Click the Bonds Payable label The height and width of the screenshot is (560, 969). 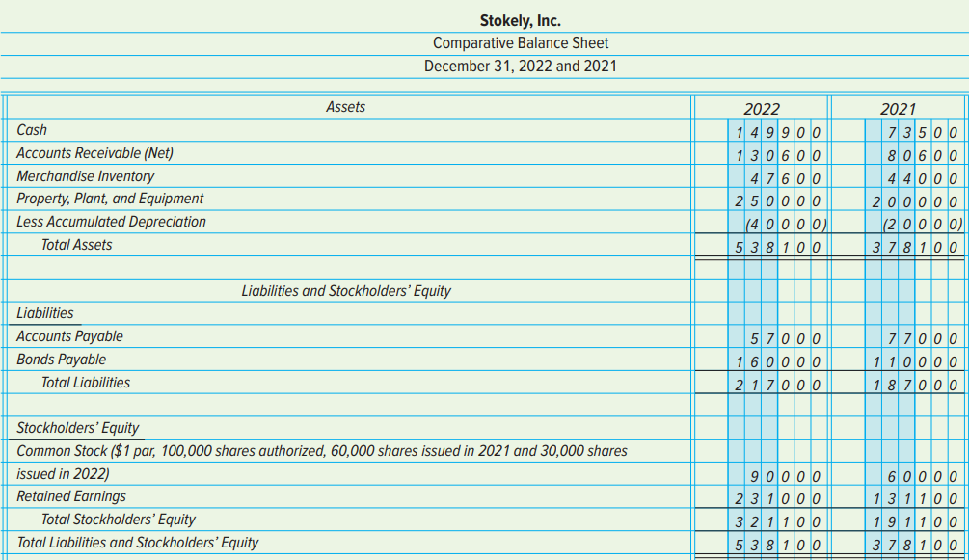(x=61, y=360)
